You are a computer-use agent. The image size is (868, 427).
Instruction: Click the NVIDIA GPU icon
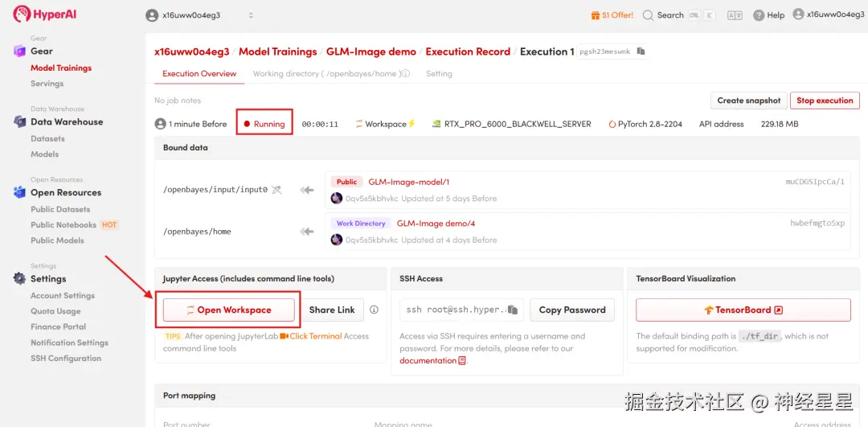436,124
